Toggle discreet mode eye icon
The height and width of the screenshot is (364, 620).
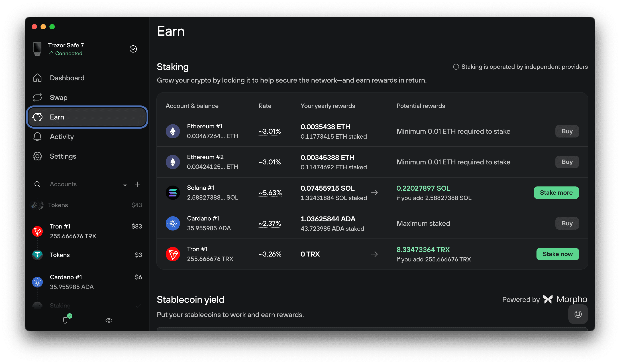point(109,320)
